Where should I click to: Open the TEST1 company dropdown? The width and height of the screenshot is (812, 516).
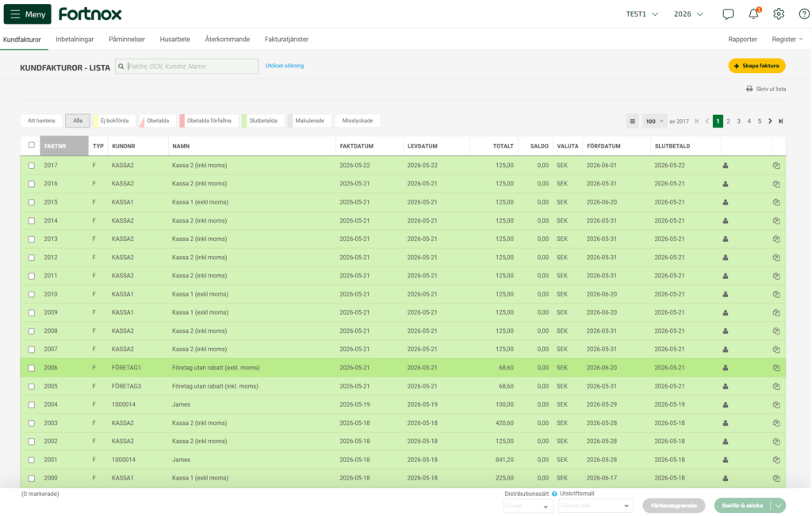(642, 14)
